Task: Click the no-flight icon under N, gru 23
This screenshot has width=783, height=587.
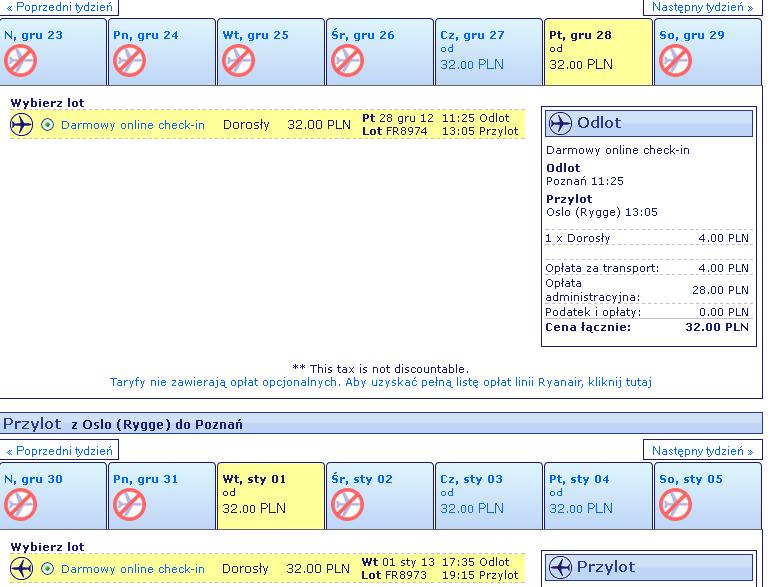Action: pos(20,61)
